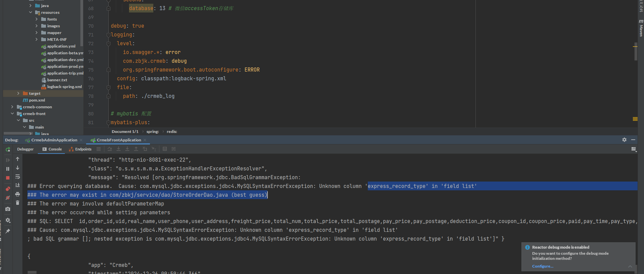Viewport: 644px width, 274px height.
Task: Stop the CrmebFrontApplication process
Action: [8, 177]
